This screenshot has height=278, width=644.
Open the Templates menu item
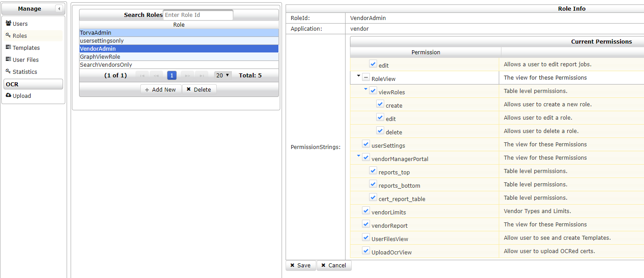click(26, 48)
